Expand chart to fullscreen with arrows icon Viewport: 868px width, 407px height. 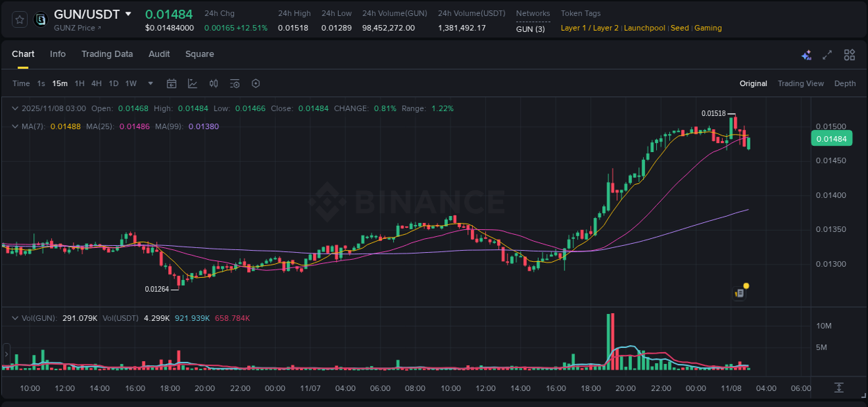point(828,54)
